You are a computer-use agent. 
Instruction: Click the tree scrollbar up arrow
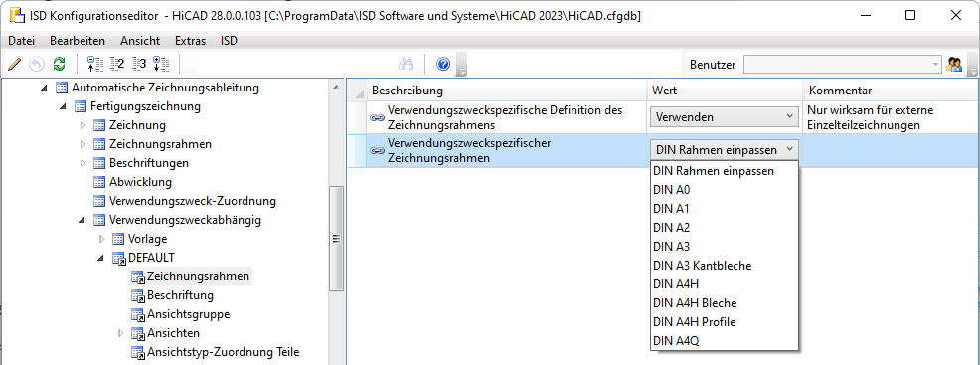click(336, 87)
